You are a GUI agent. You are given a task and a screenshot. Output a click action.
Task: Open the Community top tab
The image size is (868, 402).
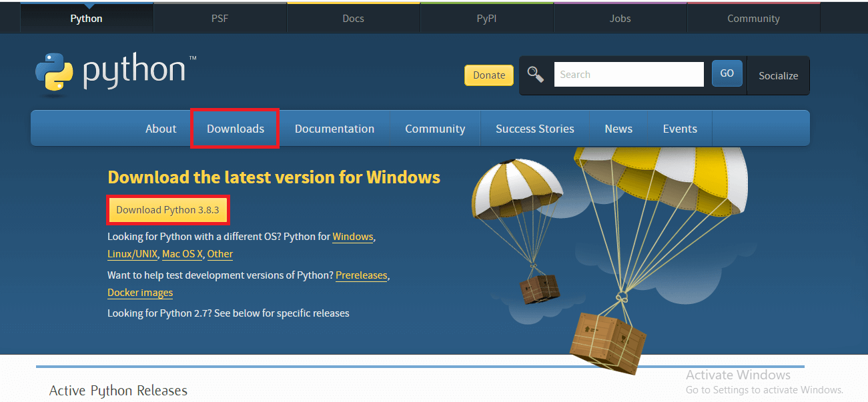[x=754, y=19]
